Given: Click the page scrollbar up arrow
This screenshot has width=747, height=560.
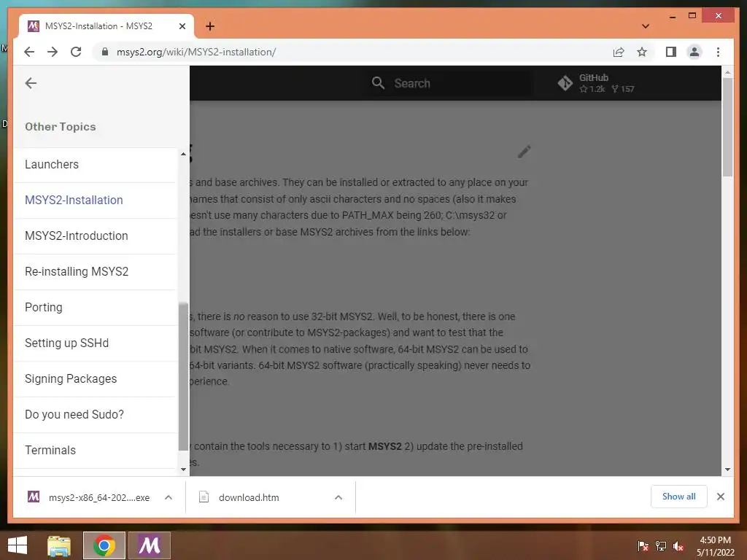Looking at the screenshot, I should [x=727, y=72].
